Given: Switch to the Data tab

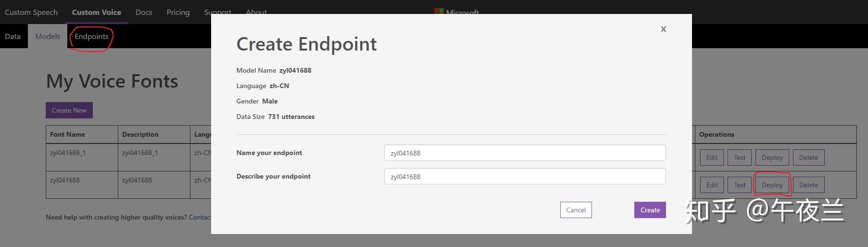Looking at the screenshot, I should (13, 37).
